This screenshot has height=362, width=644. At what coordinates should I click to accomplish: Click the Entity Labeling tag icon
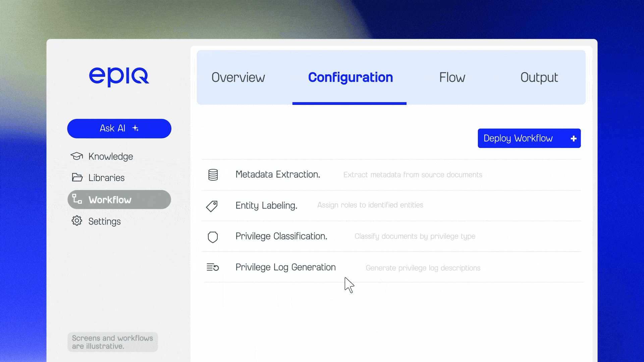pyautogui.click(x=212, y=206)
